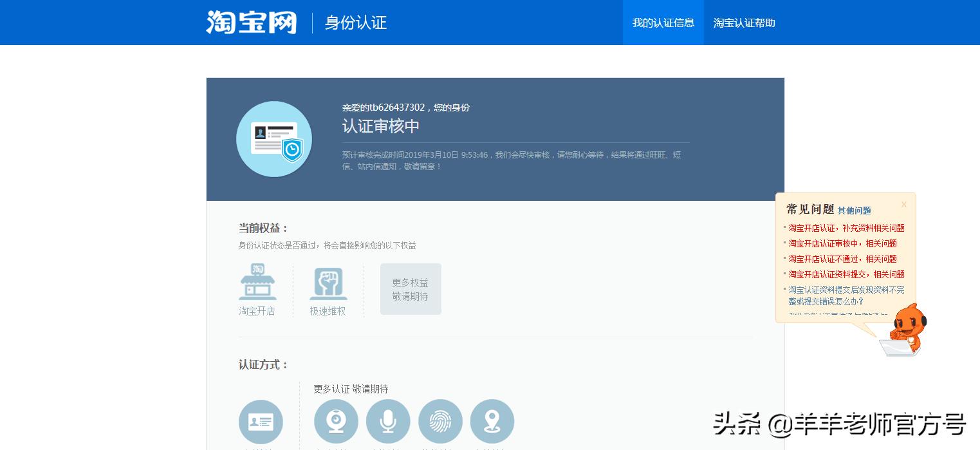980x450 pixels.
Task: Select the 我的认证信息 tab
Action: pos(663,23)
